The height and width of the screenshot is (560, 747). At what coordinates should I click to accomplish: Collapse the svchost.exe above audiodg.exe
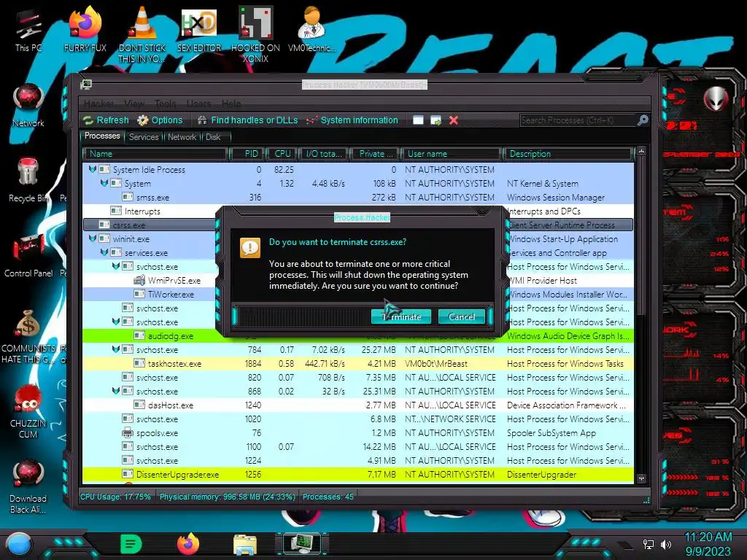pos(115,322)
